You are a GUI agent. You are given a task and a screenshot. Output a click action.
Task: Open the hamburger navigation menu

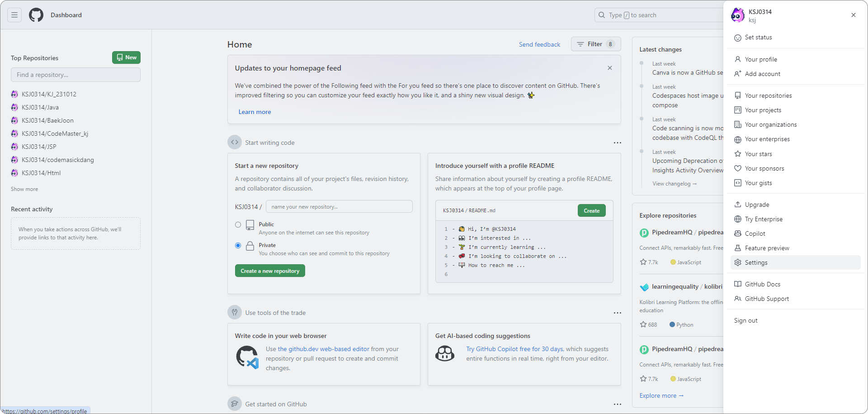click(14, 15)
